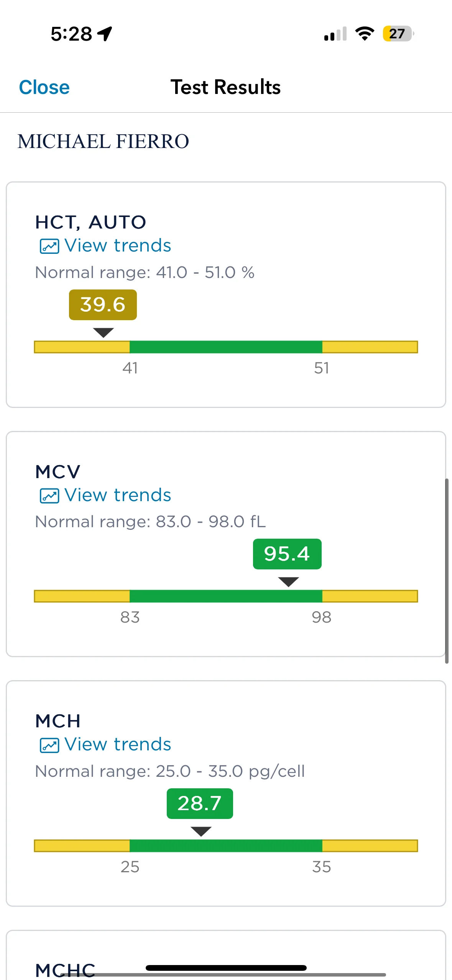452x980 pixels.
Task: Close the Test Results screen
Action: tap(44, 87)
